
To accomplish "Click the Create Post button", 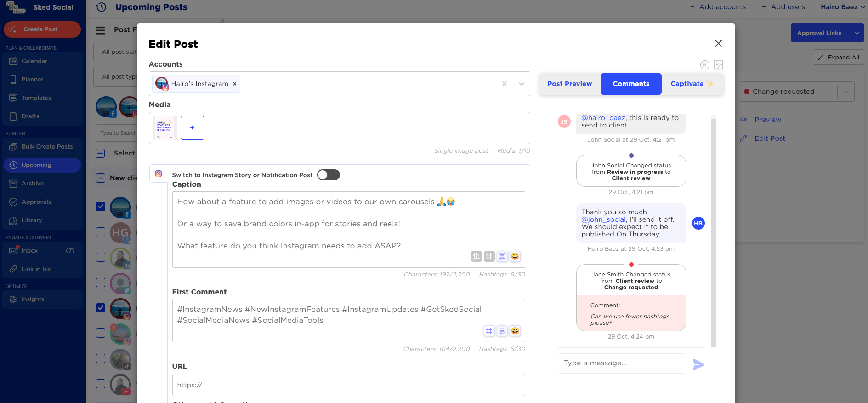I will [x=42, y=29].
